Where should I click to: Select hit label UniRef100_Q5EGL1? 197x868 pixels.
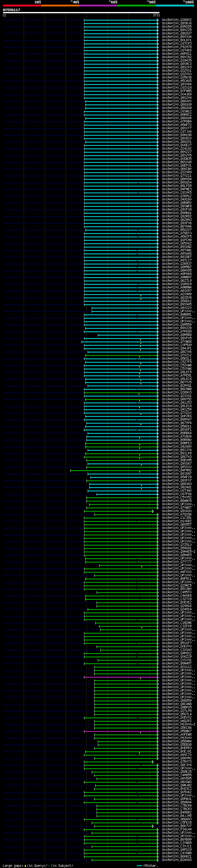(x=176, y=358)
